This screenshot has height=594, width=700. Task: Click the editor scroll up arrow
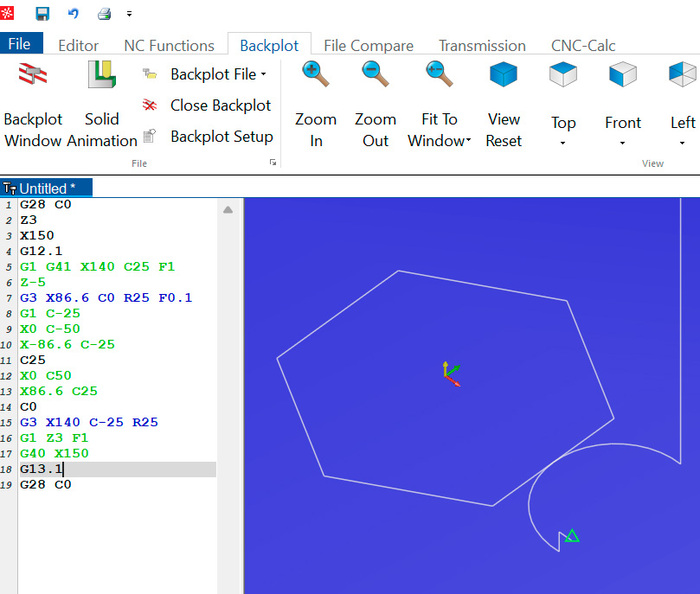[x=228, y=210]
